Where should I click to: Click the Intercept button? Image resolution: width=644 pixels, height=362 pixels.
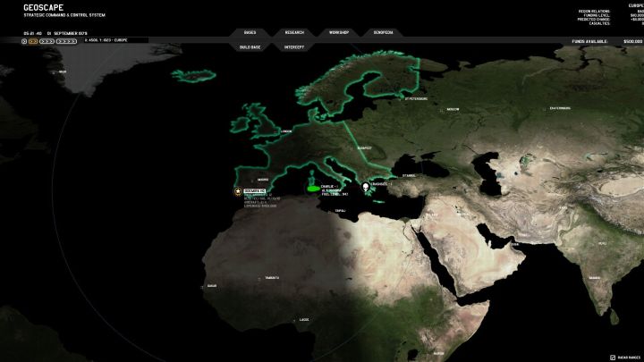point(294,47)
